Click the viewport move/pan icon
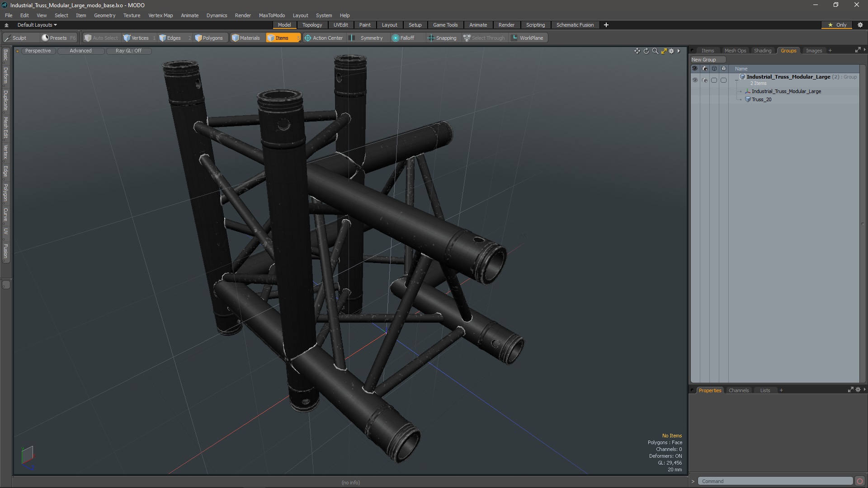The width and height of the screenshot is (868, 488). point(637,51)
